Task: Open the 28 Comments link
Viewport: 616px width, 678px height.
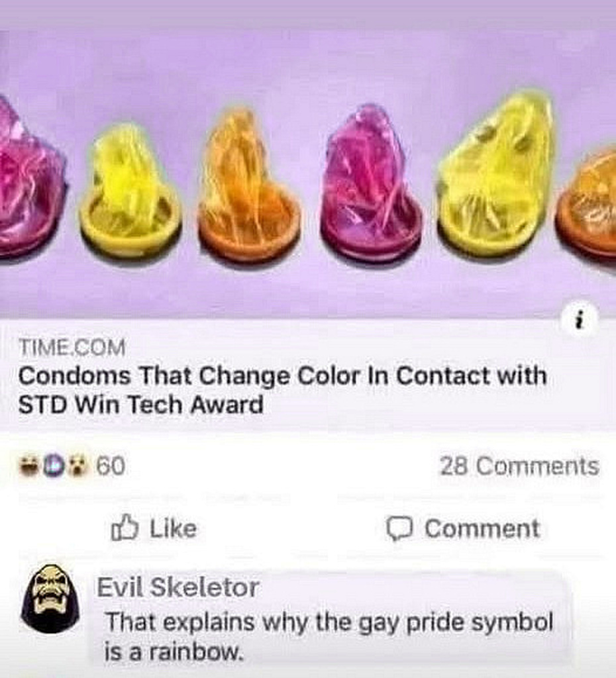Action: click(x=519, y=466)
